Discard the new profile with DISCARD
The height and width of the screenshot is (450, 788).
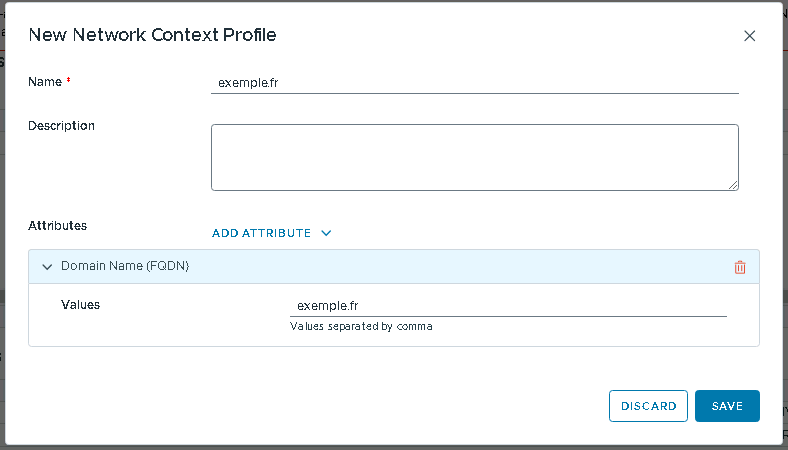648,406
